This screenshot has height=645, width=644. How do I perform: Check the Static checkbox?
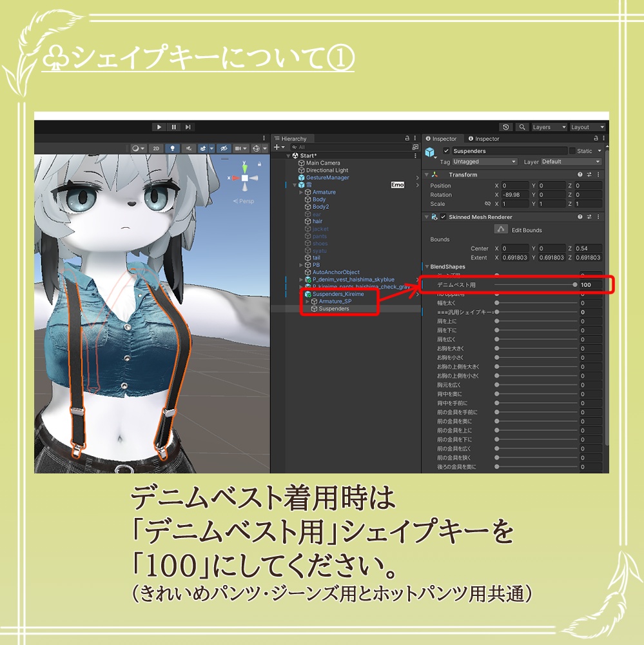click(572, 151)
